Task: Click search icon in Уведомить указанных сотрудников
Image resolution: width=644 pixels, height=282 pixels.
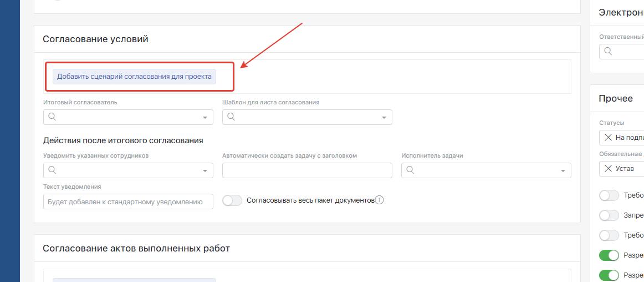Action: click(52, 170)
